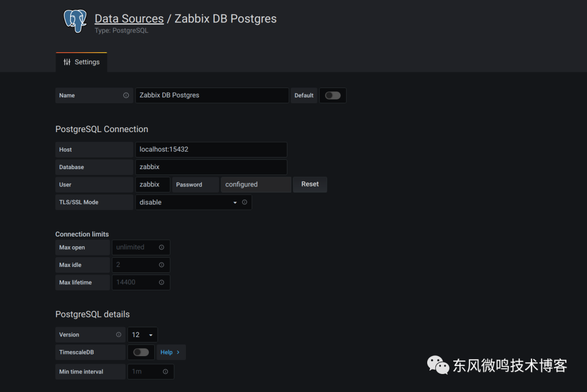The image size is (587, 392).
Task: Click the PostgreSQL elephant logo icon
Action: pos(75,22)
